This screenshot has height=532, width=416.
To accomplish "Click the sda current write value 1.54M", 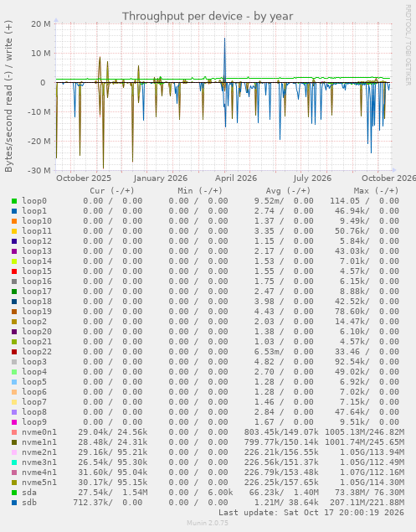I will click(135, 493).
